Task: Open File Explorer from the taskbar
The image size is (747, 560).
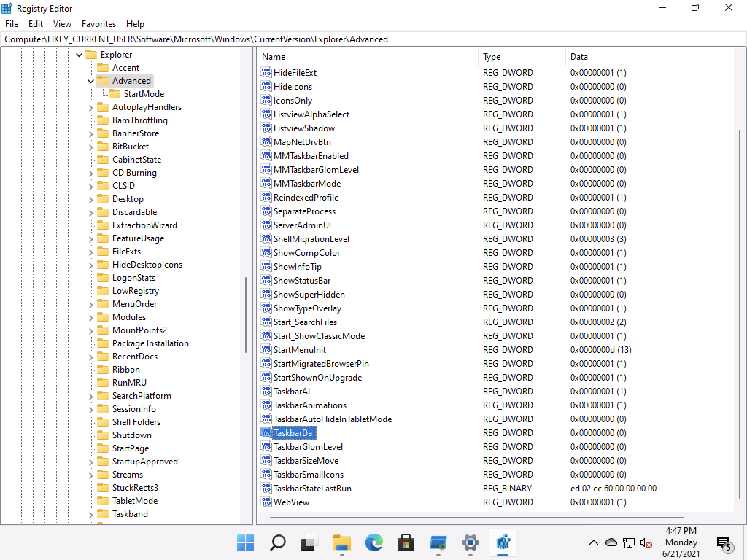Action: [x=342, y=542]
